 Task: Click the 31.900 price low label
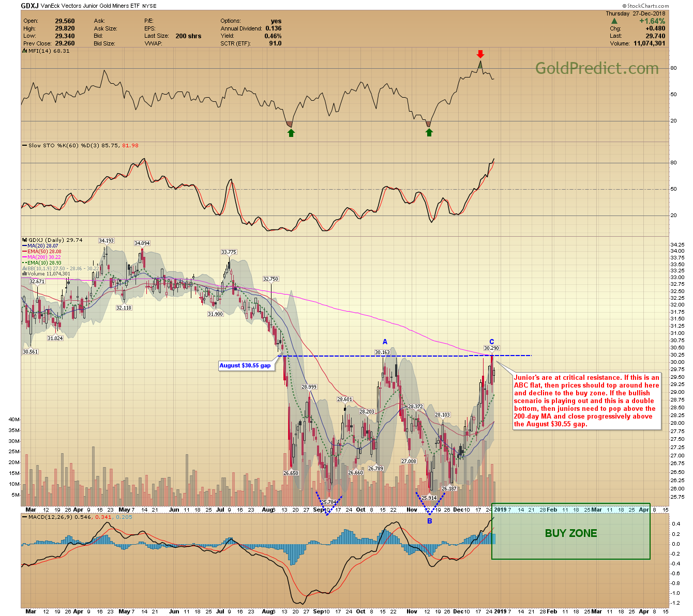tap(215, 314)
